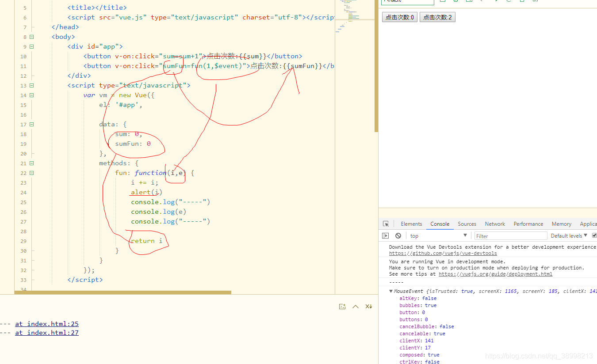This screenshot has width=597, height=364.
Task: Click the 'You are running Vue' console message
Action: click(x=447, y=262)
